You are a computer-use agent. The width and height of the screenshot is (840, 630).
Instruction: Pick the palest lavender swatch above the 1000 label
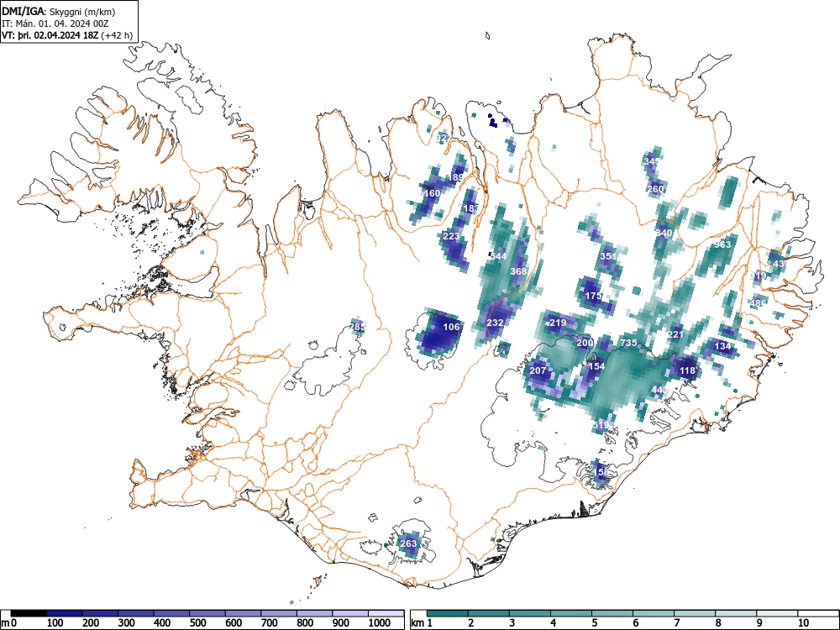click(x=386, y=613)
